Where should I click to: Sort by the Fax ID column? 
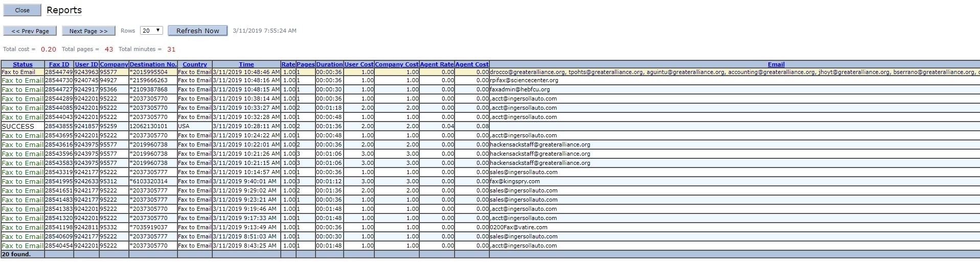pos(59,64)
